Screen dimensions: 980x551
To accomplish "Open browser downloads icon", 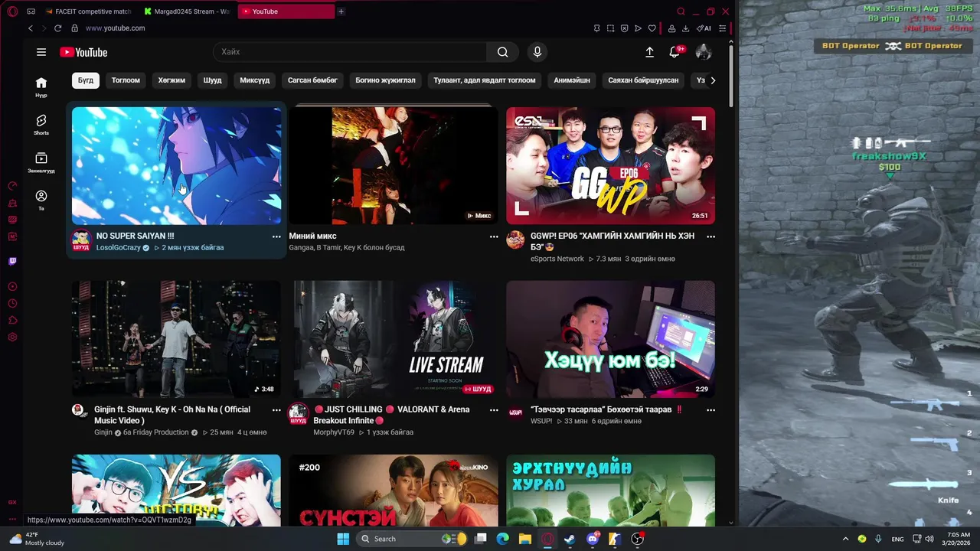I will [685, 28].
